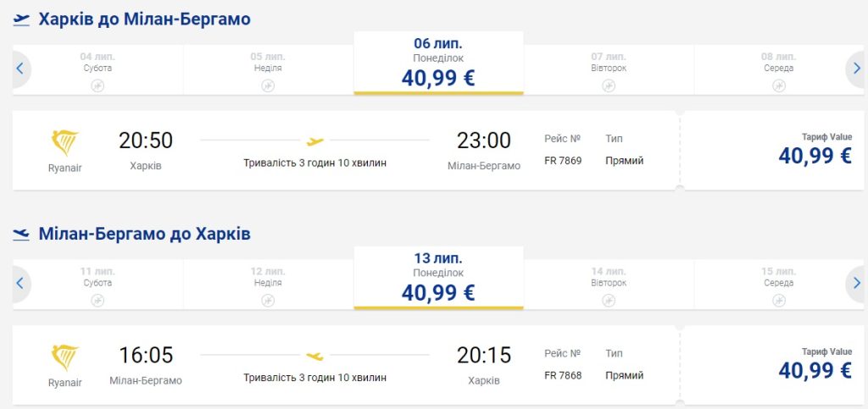Click the no-flight icon under 12 лип. Неділя

click(x=268, y=301)
